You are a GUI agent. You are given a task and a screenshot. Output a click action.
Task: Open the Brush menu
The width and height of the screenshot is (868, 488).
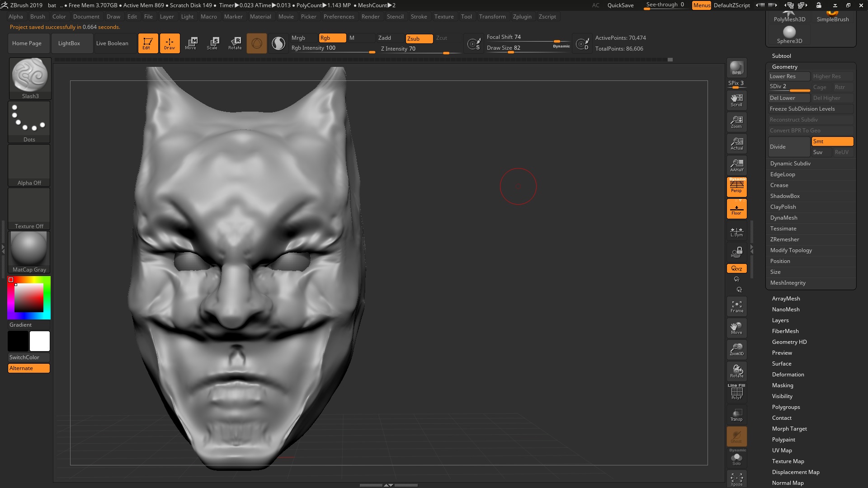(x=38, y=17)
